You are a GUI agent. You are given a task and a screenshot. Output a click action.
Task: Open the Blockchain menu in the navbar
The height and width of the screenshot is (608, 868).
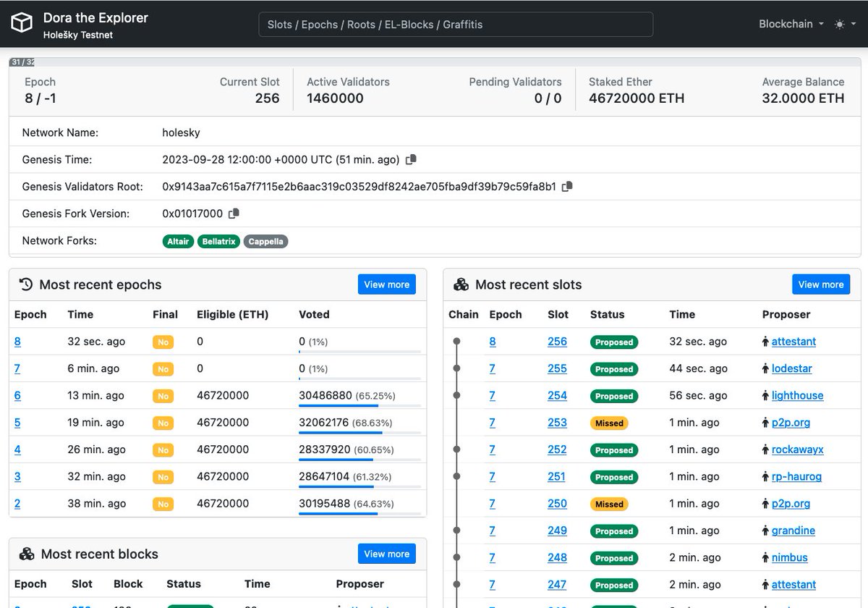coord(790,23)
